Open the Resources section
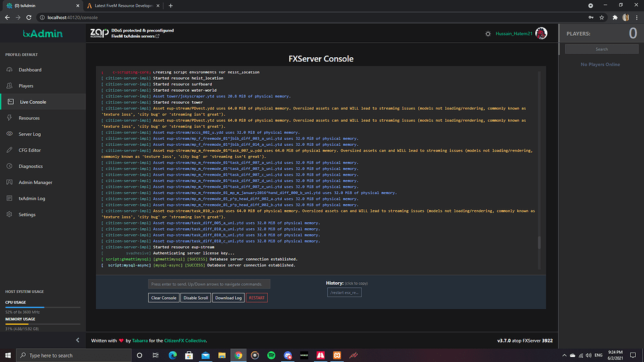Image resolution: width=644 pixels, height=362 pixels. tap(29, 118)
